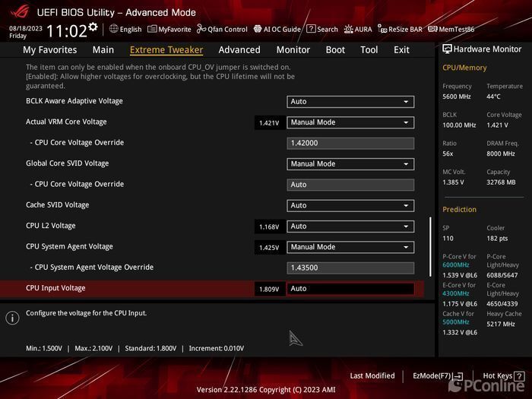Click the 5000MHz Cache prediction link
532x399 pixels.
coord(456,322)
